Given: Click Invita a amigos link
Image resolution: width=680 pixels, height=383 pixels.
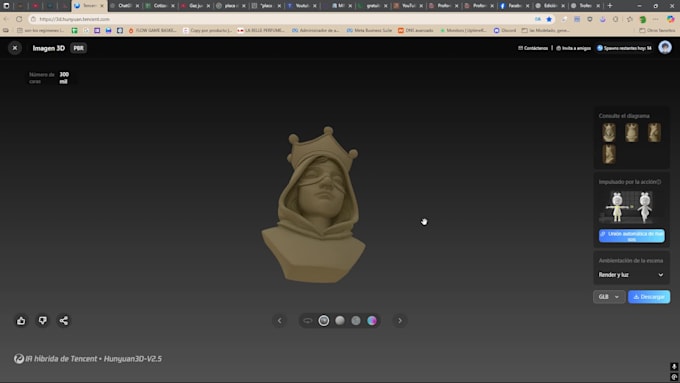Looking at the screenshot, I should [x=573, y=48].
